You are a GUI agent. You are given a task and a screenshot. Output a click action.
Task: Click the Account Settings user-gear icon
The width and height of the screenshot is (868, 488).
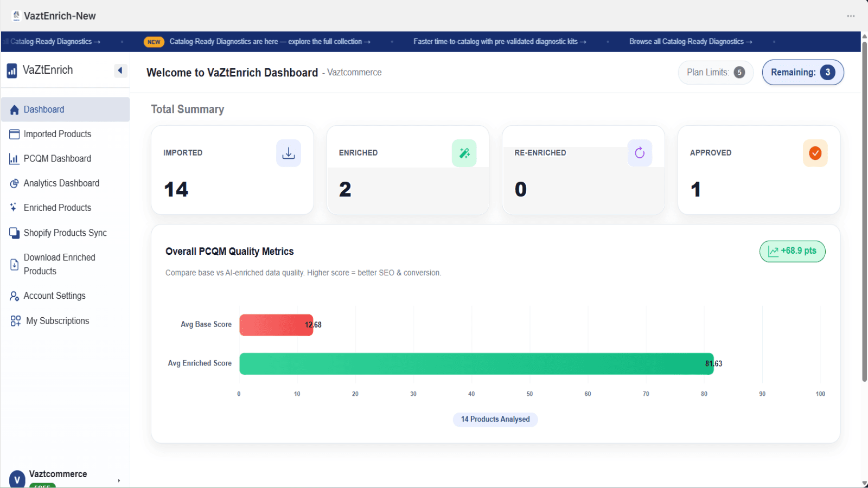tap(15, 296)
